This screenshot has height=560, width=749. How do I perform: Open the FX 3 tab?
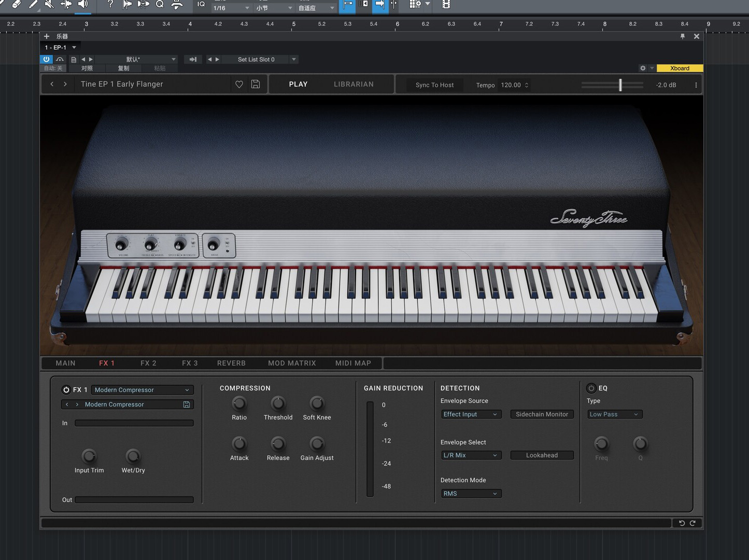point(190,363)
